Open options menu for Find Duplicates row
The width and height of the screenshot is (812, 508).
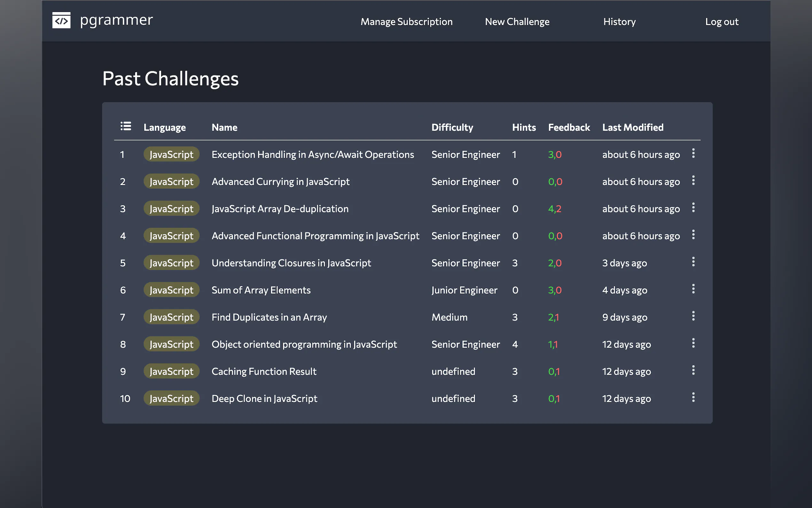click(x=693, y=316)
